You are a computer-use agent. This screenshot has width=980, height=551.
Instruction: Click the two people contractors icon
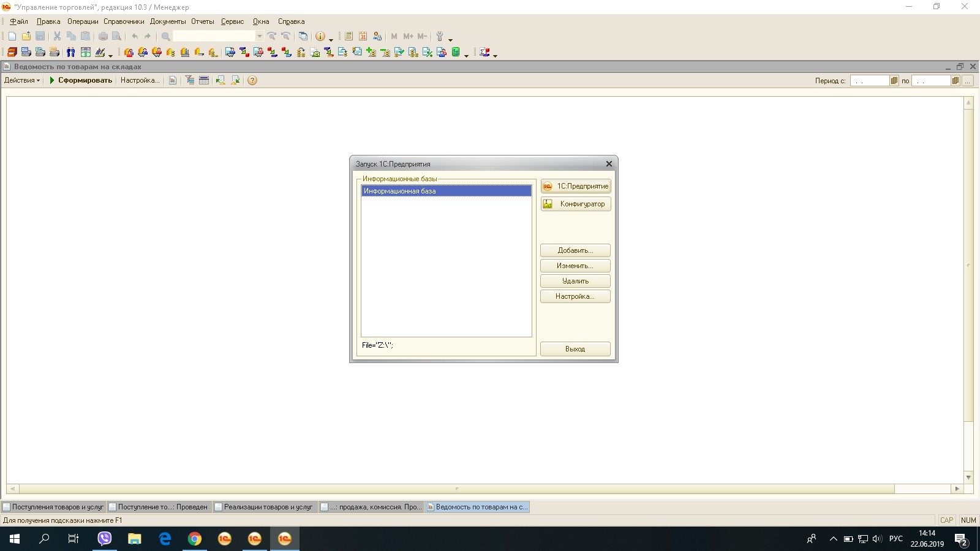[x=71, y=52]
